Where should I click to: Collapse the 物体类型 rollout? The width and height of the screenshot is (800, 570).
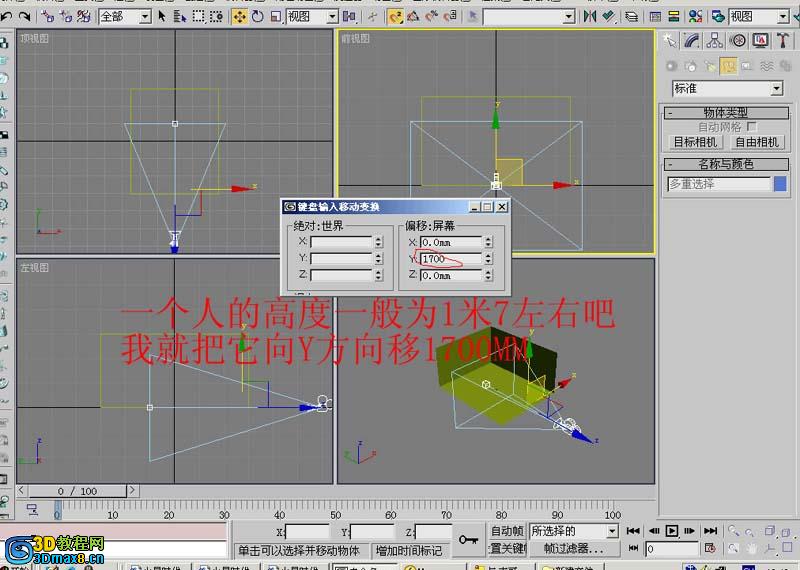[x=726, y=112]
